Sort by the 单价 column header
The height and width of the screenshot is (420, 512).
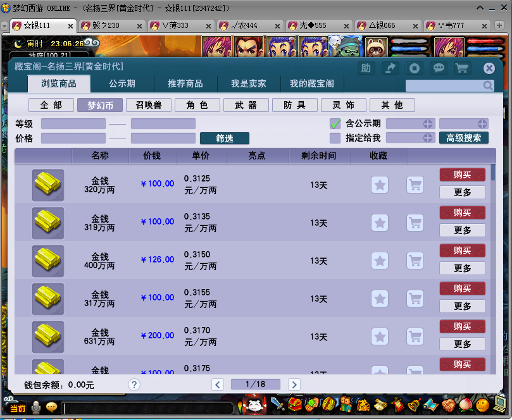click(x=201, y=156)
